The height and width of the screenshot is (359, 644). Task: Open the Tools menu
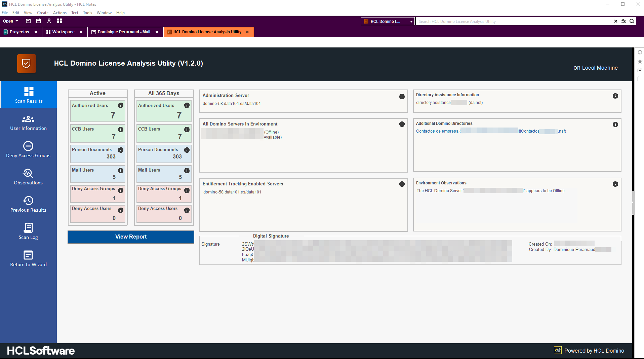(x=87, y=13)
